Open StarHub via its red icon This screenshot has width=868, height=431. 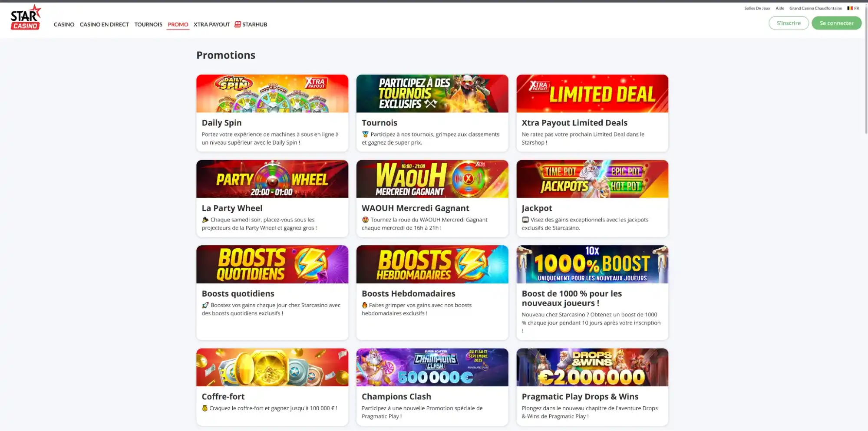tap(238, 24)
